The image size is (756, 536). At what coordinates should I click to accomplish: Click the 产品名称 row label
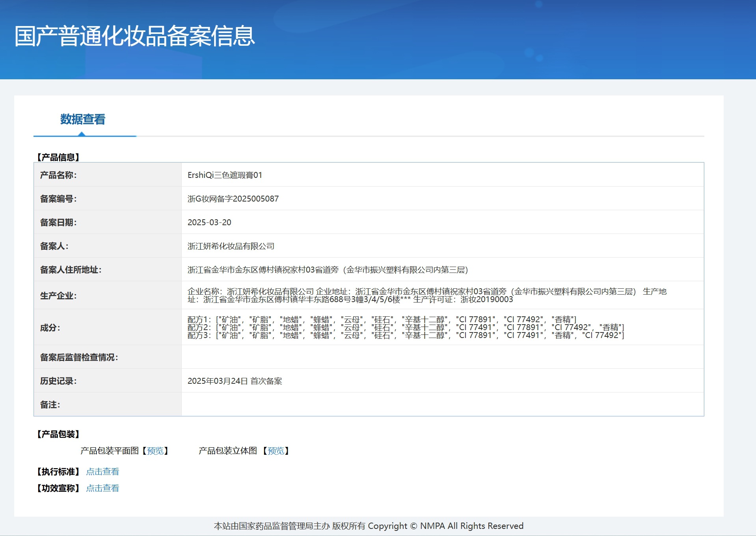58,175
